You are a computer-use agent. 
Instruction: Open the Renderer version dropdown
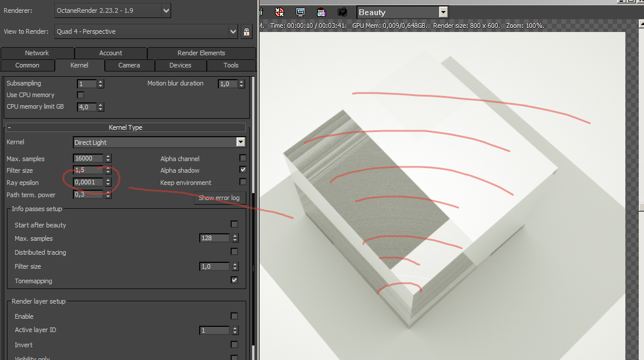166,10
